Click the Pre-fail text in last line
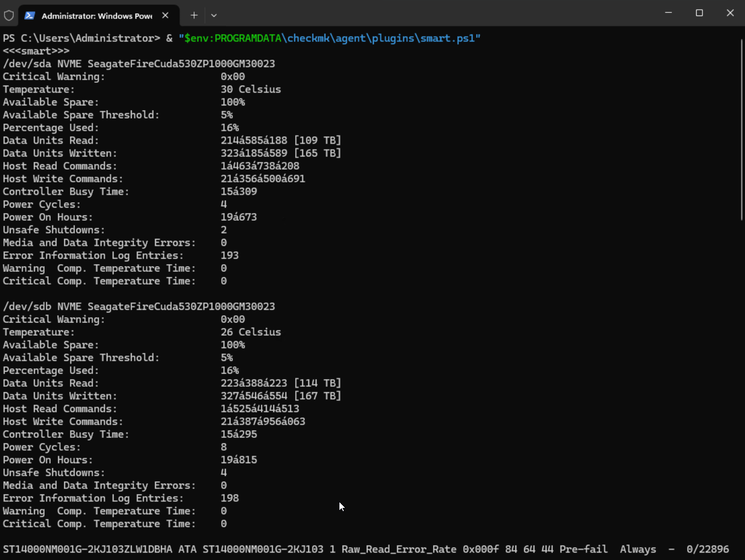 (583, 549)
